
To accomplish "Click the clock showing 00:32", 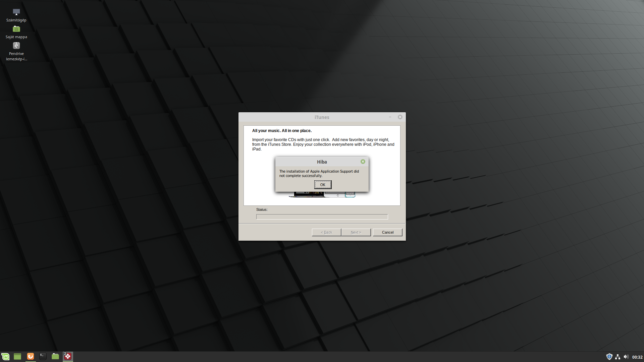I will (637, 357).
